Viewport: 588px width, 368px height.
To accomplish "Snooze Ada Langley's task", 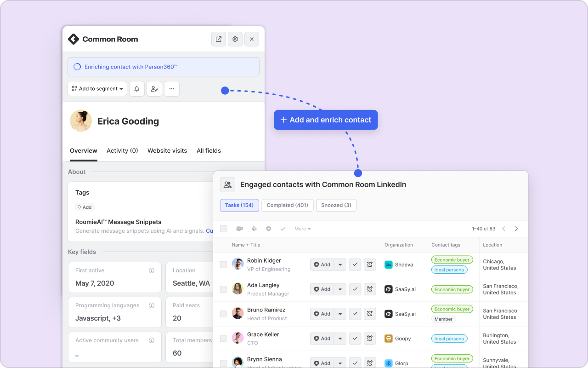I will (370, 289).
